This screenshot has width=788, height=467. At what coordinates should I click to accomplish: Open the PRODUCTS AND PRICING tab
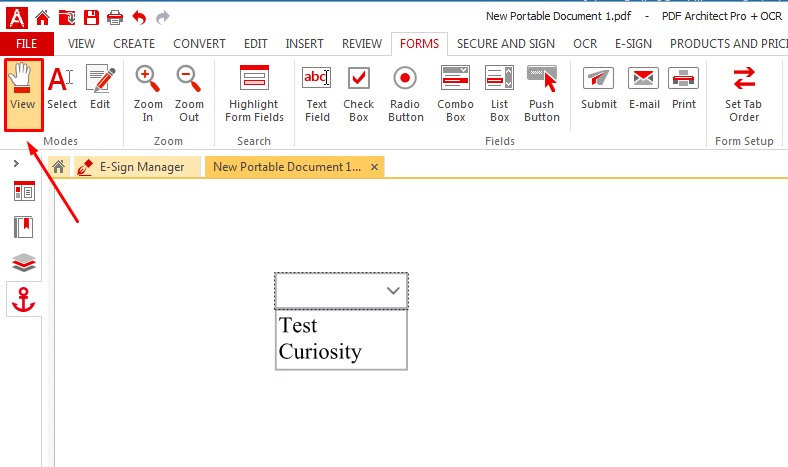pos(729,44)
